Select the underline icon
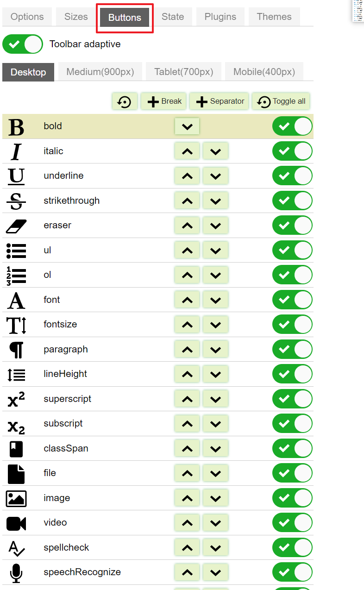 (x=15, y=176)
